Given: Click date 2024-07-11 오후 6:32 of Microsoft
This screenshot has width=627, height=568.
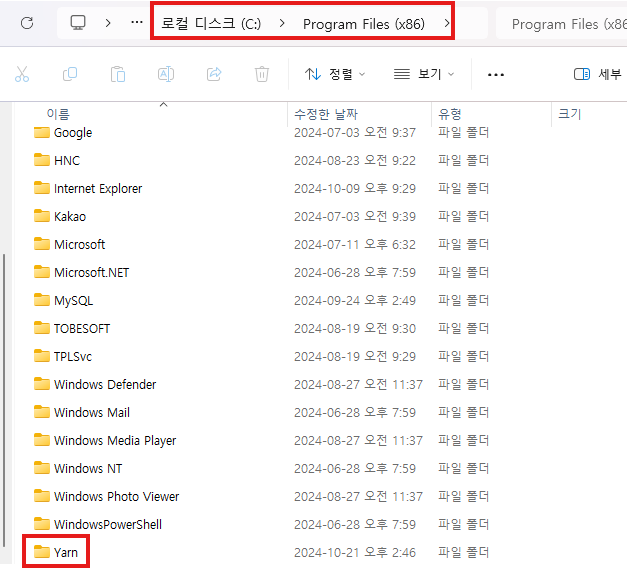Looking at the screenshot, I should 355,245.
